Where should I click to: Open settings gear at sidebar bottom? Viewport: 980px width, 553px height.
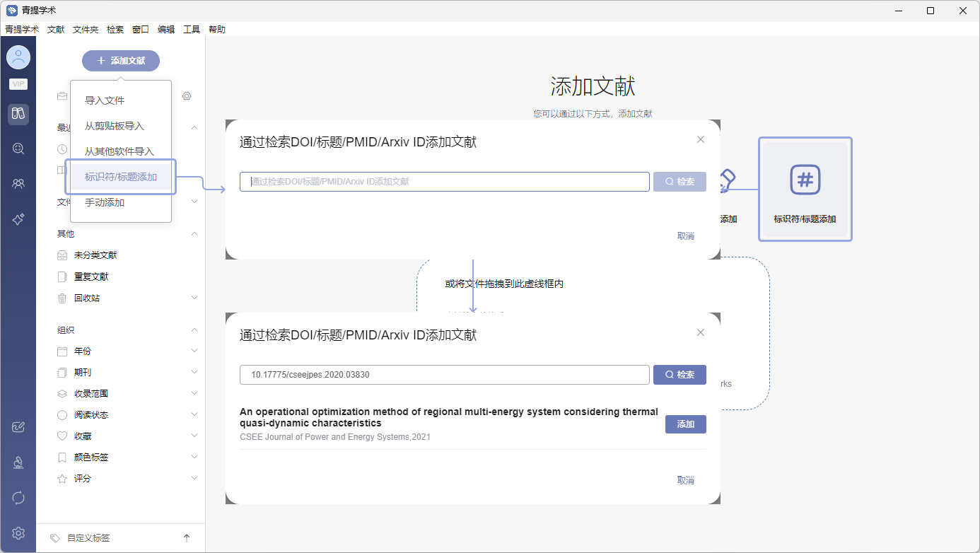pyautogui.click(x=18, y=533)
